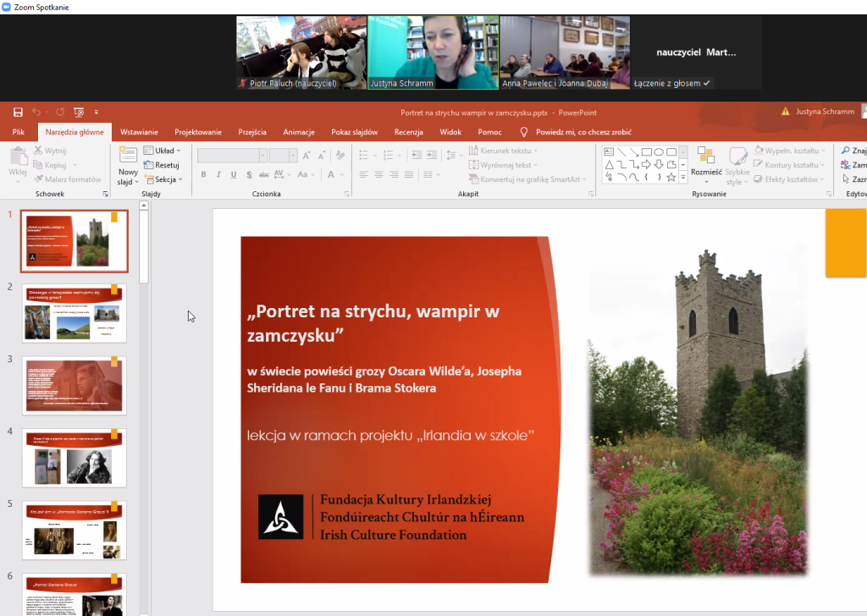The image size is (867, 616).
Task: Expand the shapes gallery more arrow
Action: [683, 178]
